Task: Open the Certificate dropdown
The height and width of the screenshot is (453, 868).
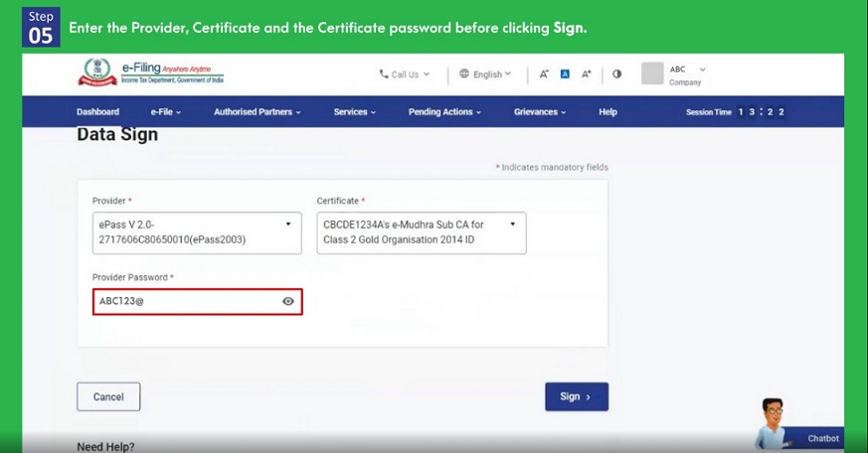Action: click(x=421, y=232)
